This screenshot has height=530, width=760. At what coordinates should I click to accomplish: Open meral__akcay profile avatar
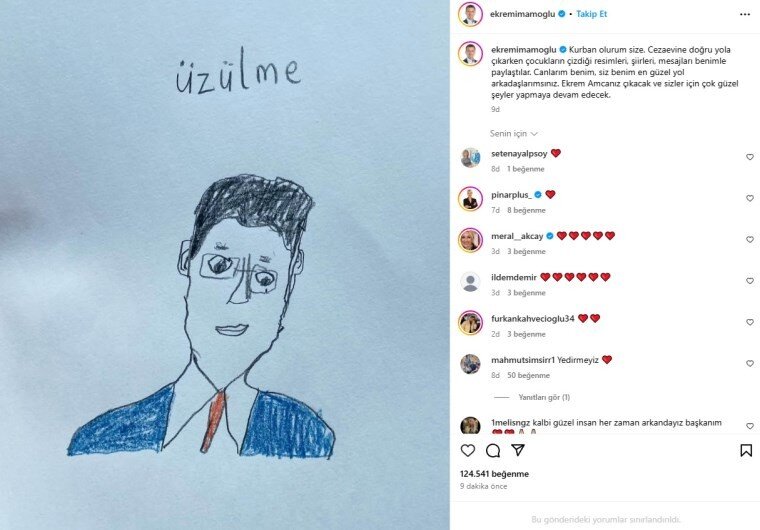coord(470,240)
